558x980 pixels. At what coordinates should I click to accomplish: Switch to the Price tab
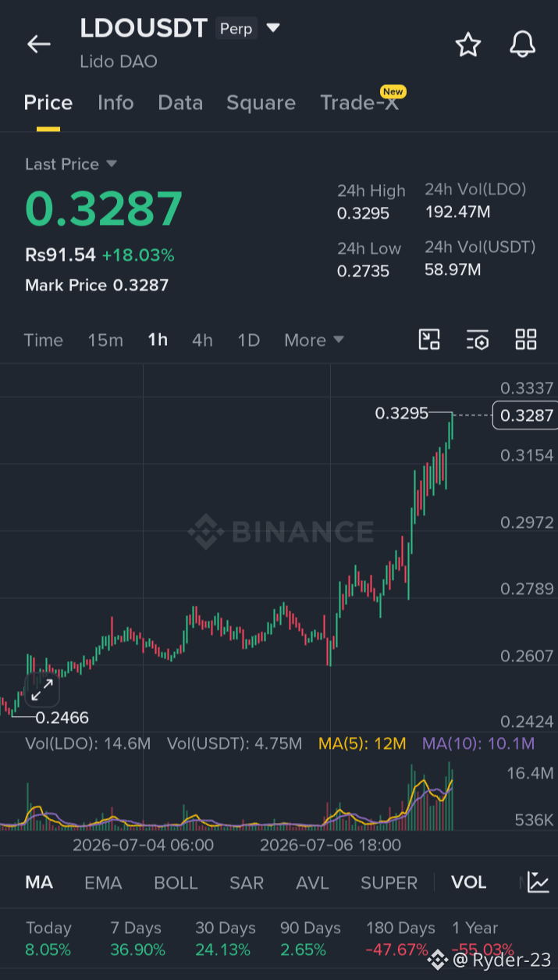48,103
